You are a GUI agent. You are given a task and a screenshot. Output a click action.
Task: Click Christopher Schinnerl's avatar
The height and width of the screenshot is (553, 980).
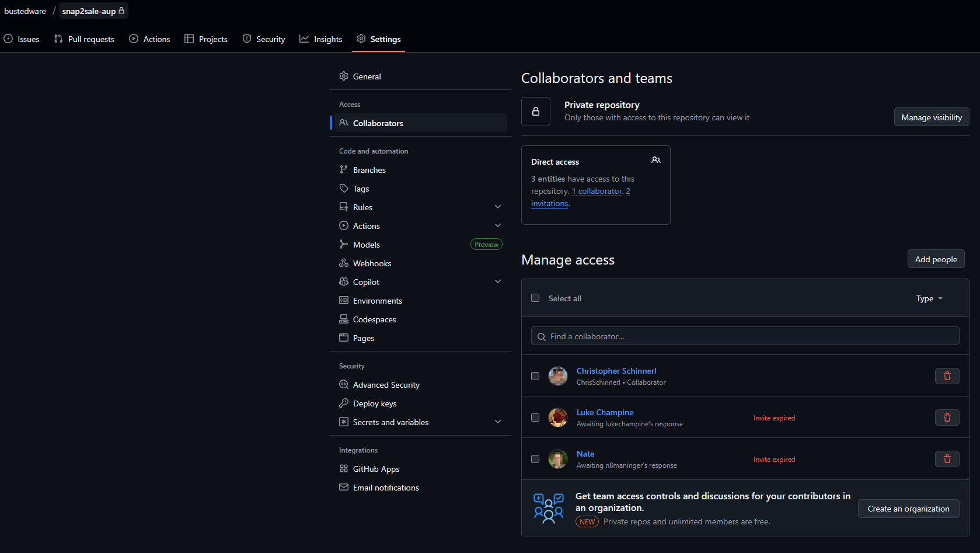pyautogui.click(x=558, y=376)
